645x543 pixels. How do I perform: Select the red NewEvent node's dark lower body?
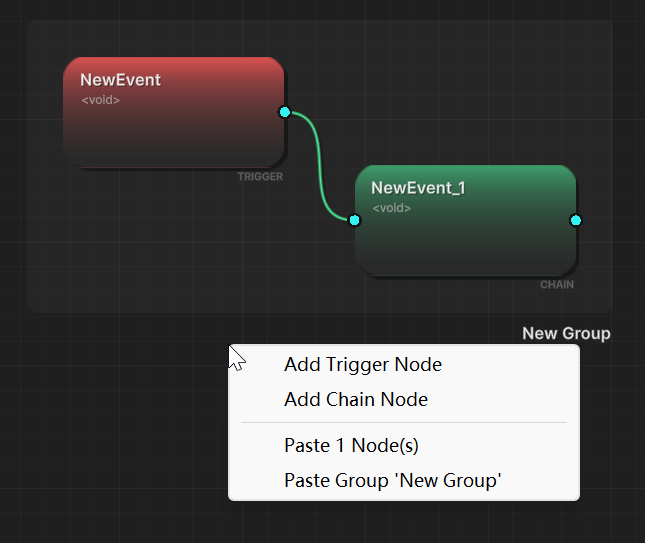coord(170,140)
